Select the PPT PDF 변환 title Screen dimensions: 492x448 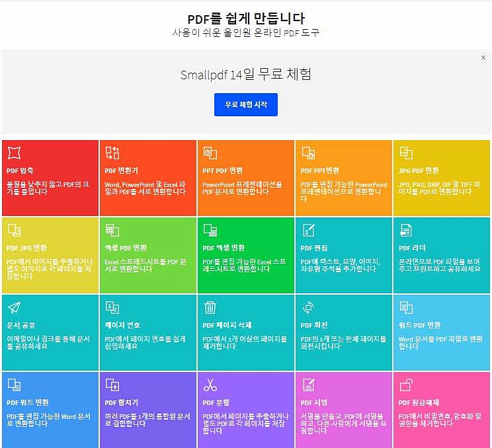click(x=222, y=170)
